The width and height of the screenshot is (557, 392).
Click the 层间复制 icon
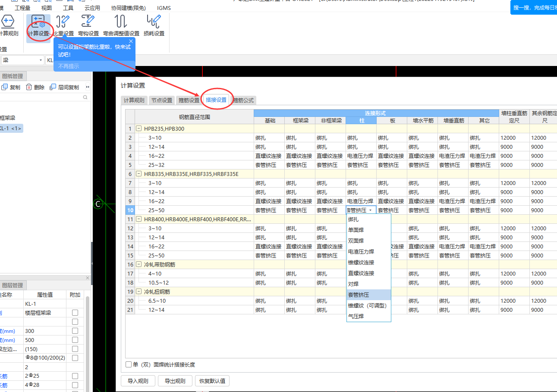64,87
